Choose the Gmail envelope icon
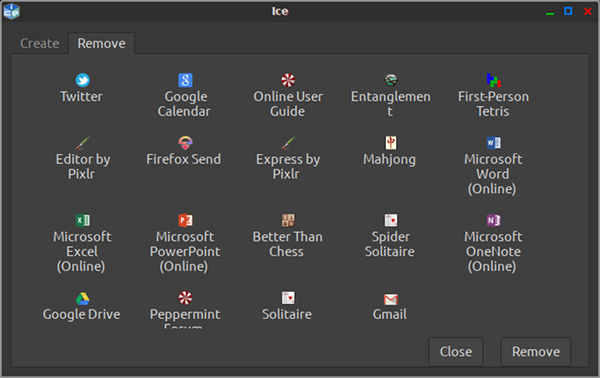The image size is (600, 378). tap(390, 299)
